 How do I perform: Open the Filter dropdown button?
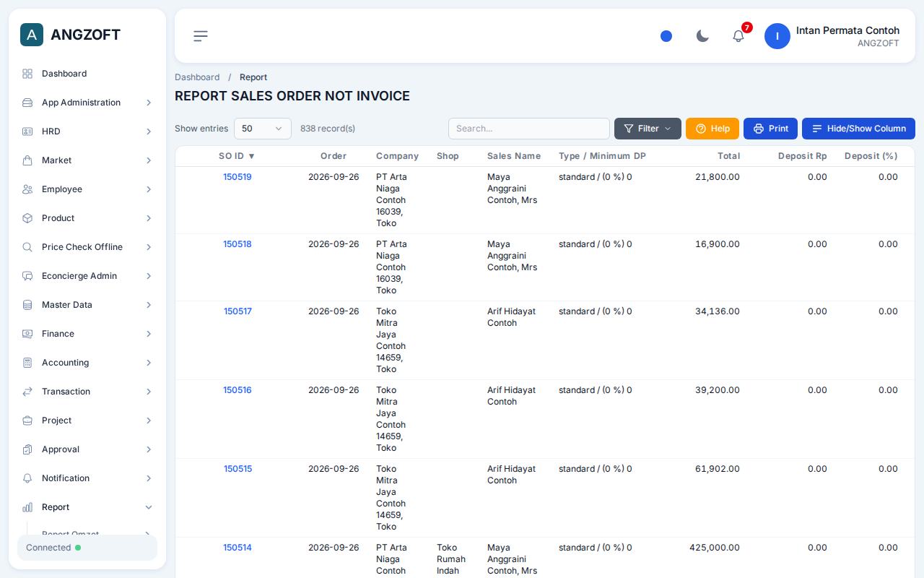pos(648,129)
